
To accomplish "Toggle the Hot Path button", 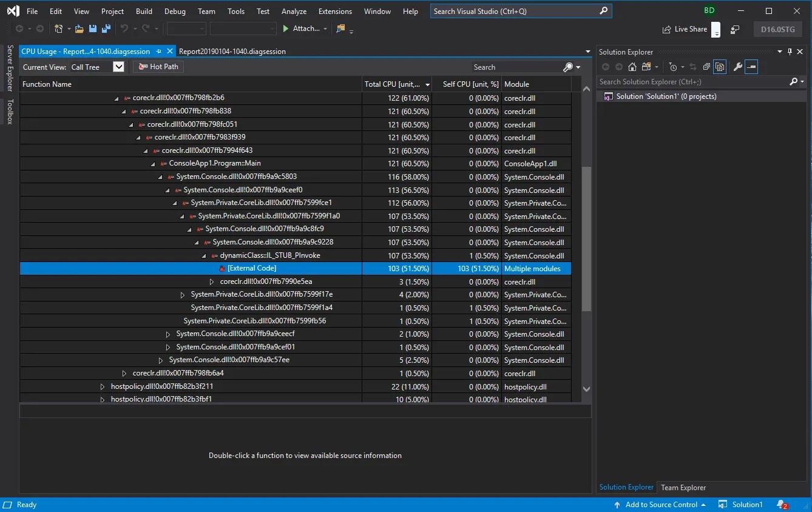I will [158, 67].
